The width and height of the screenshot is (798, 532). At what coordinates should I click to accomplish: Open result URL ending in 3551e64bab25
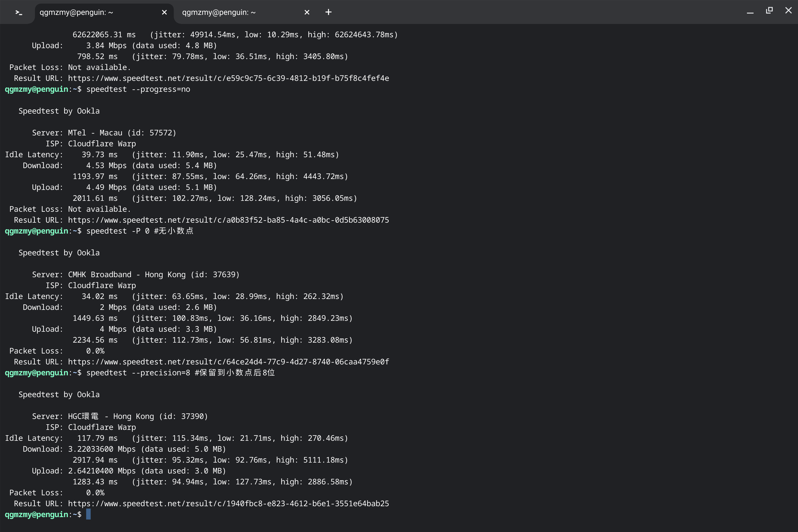(228, 504)
